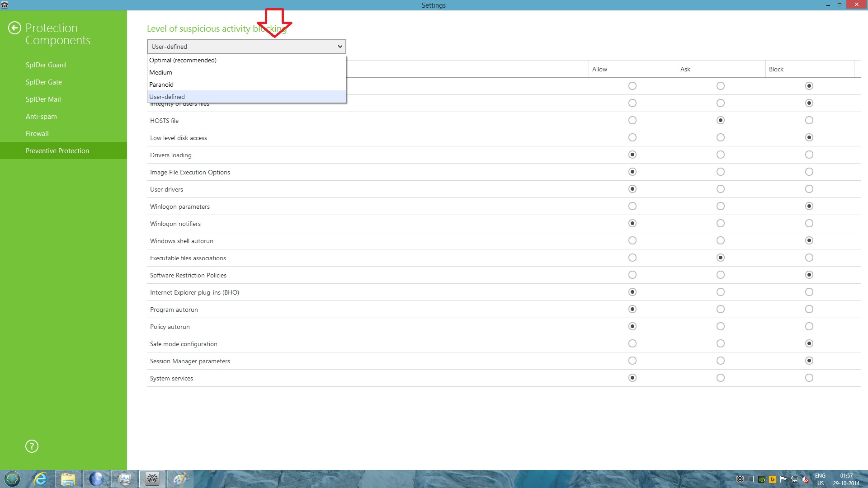This screenshot has width=868, height=488.
Task: Click the ENG US language indicator
Action: [x=820, y=479]
